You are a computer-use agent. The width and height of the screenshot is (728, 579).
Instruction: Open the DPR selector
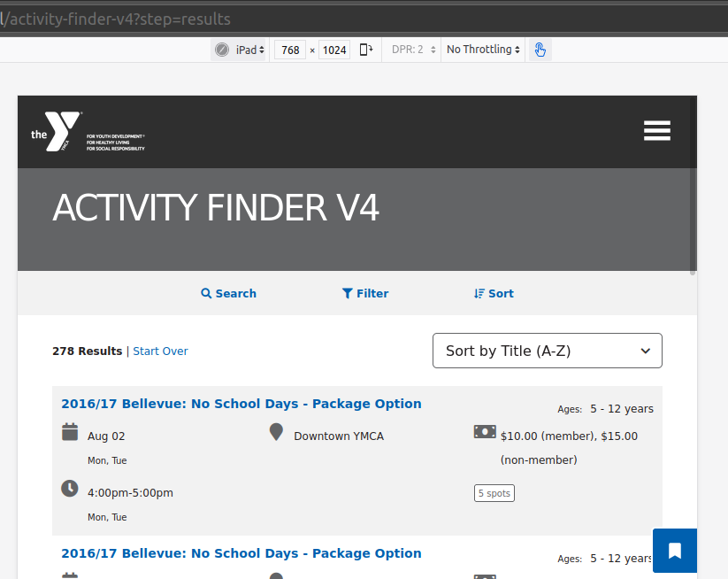(x=413, y=50)
